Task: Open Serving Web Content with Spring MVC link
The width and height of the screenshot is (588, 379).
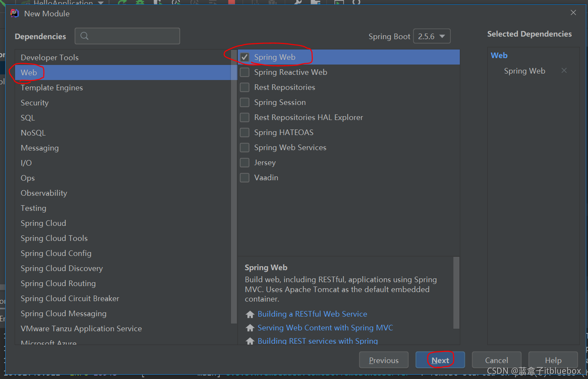Action: [x=325, y=328]
